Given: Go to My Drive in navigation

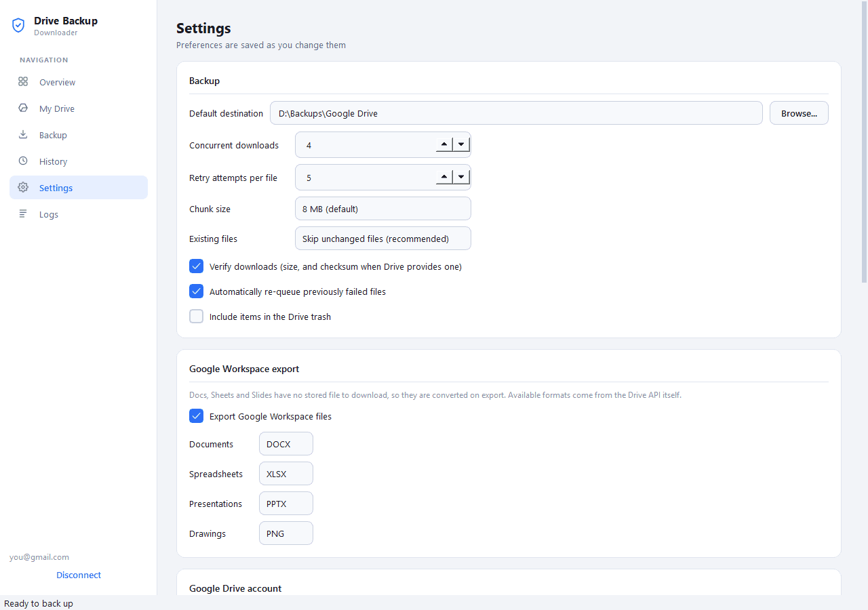Looking at the screenshot, I should coord(79,108).
